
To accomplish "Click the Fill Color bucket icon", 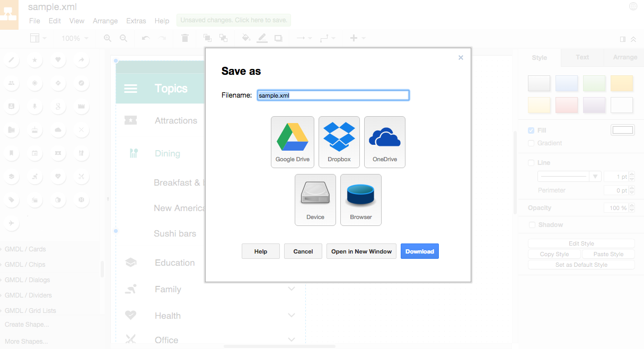I will [x=246, y=38].
